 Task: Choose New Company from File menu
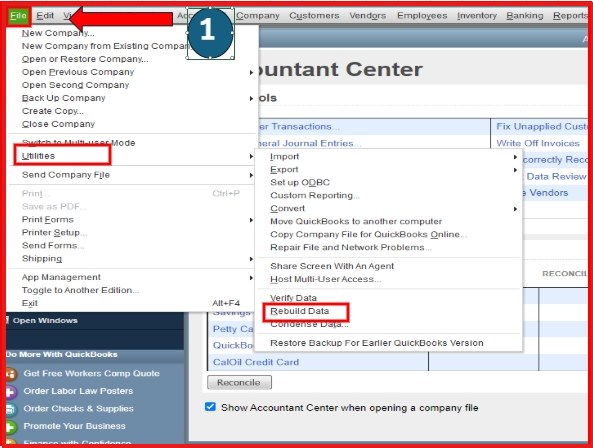(58, 33)
